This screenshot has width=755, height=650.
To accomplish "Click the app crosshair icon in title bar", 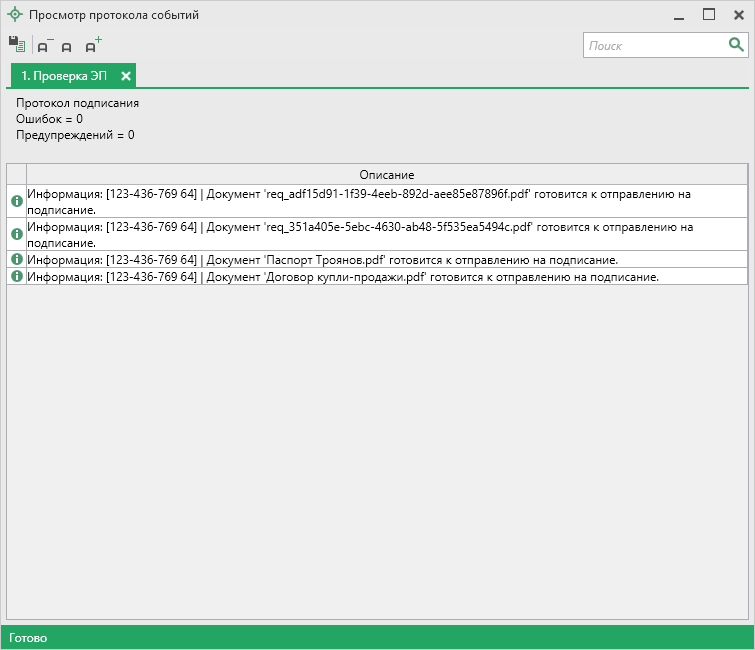I will (x=14, y=15).
